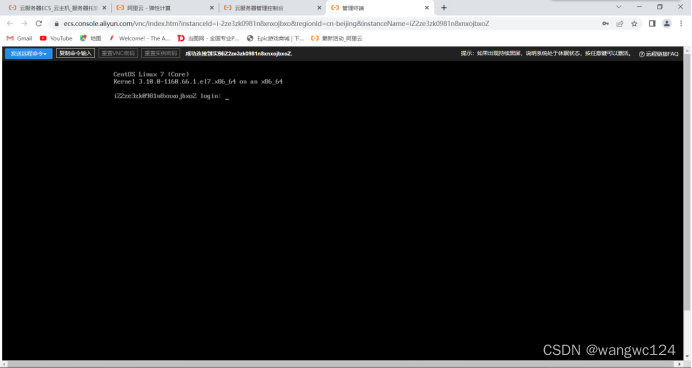Viewport: 692px width, 368px height.
Task: Reload the page with the refresh icon
Action: [x=39, y=23]
